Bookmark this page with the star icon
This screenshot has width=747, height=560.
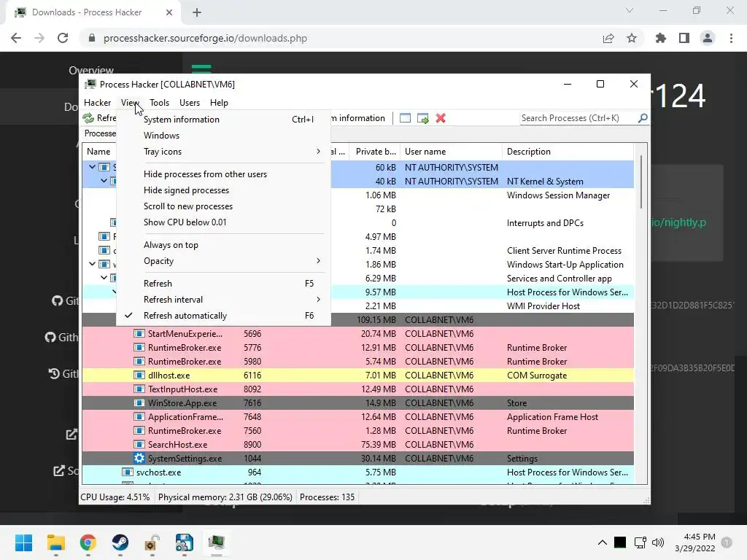632,38
